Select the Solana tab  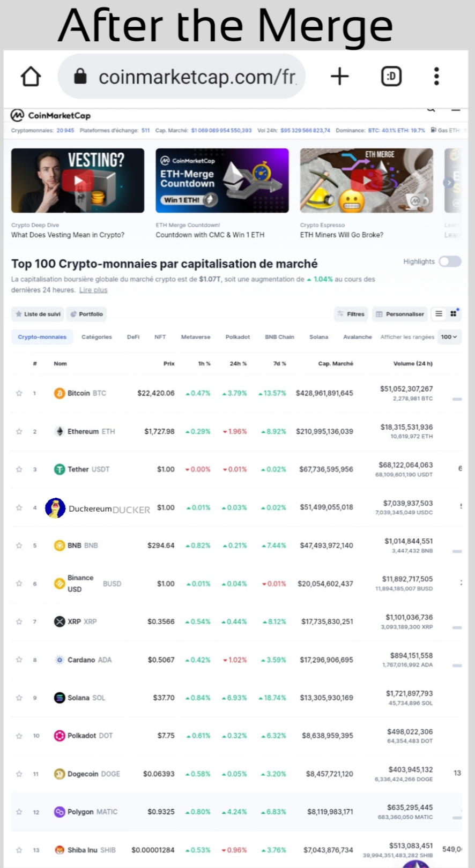318,337
